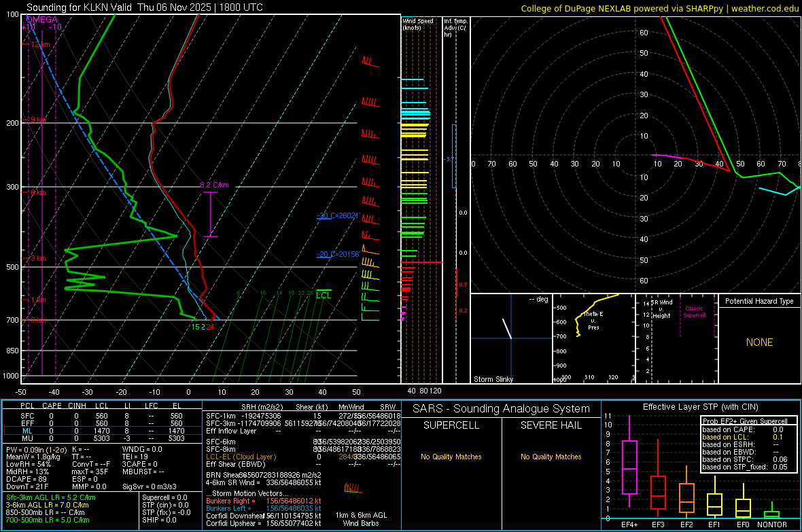802x532 pixels.
Task: Click the 'CAPE' column header
Action: (52, 406)
